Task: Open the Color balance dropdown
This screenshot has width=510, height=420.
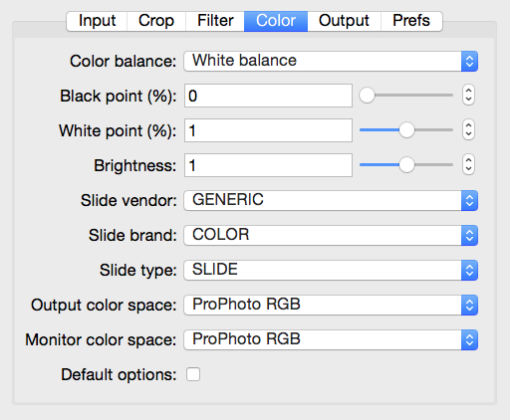Action: click(x=331, y=61)
